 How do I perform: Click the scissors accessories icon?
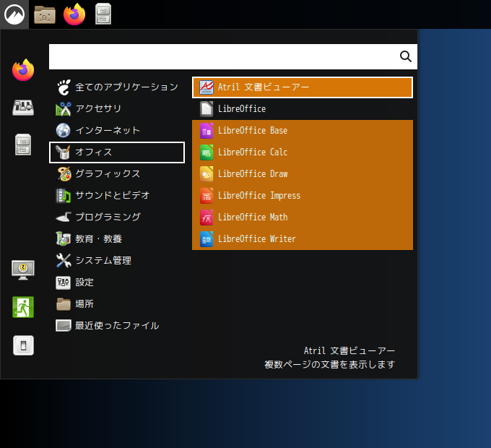pyautogui.click(x=64, y=109)
